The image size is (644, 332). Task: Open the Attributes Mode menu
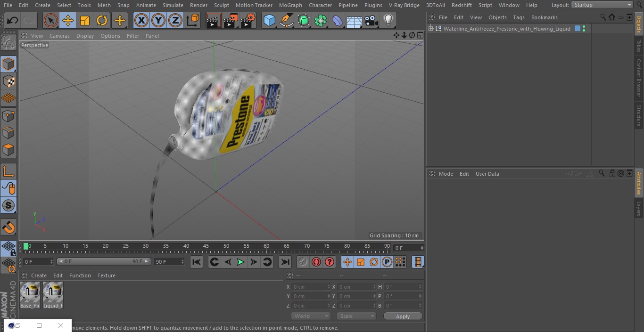pos(446,174)
